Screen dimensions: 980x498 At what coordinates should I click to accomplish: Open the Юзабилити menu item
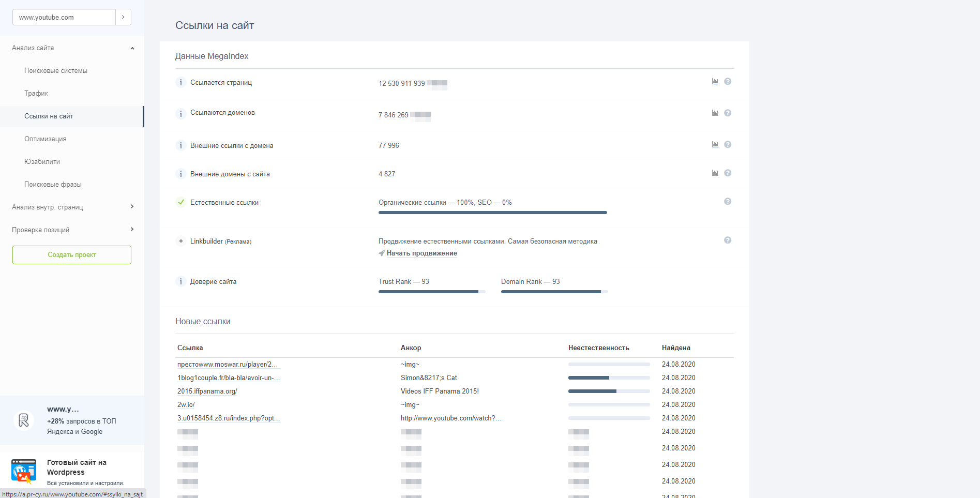click(x=42, y=162)
